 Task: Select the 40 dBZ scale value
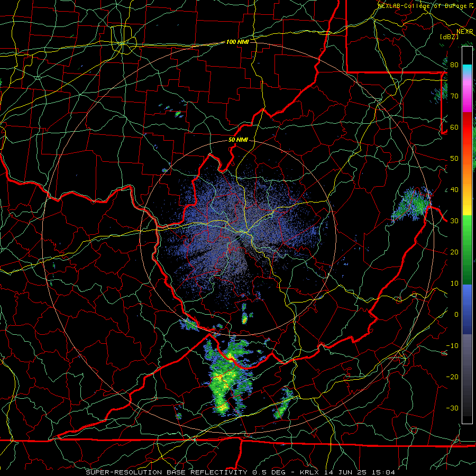coord(454,190)
